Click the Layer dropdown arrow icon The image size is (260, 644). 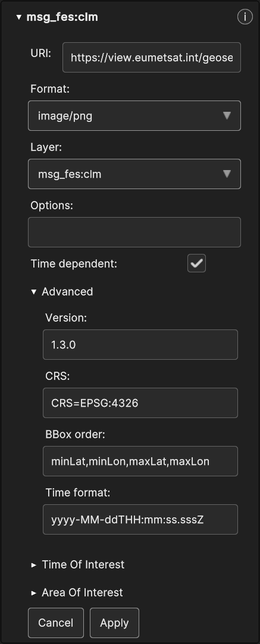coord(227,174)
